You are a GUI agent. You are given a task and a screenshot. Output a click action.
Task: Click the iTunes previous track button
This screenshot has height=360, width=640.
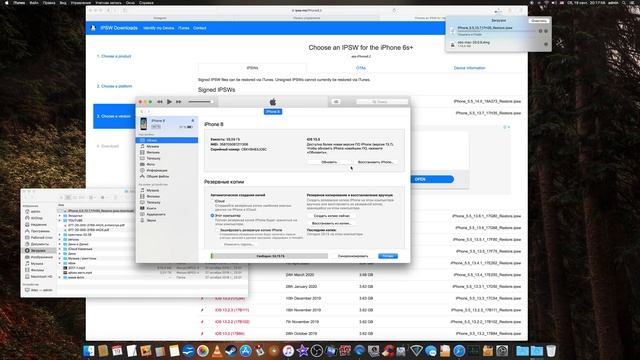[x=160, y=102]
